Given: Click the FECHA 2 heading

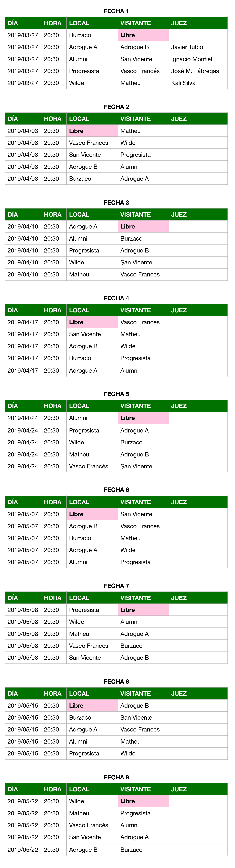Looking at the screenshot, I should [116, 107].
